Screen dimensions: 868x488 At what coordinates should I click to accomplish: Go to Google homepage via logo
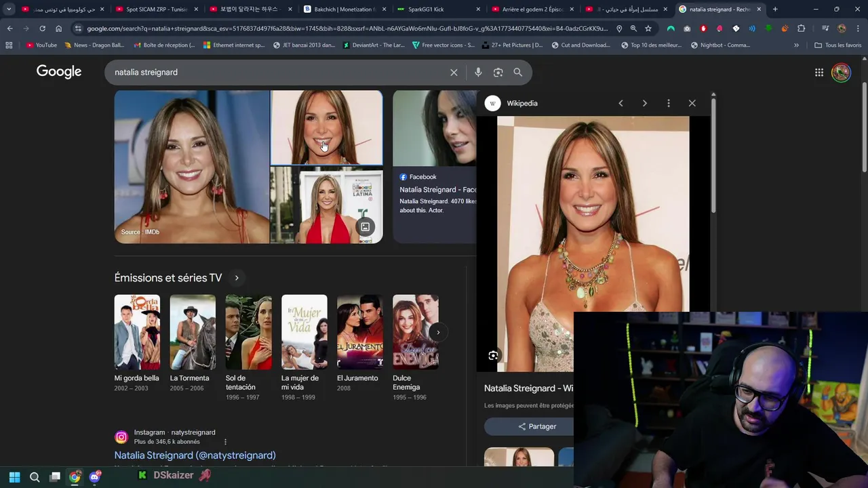coord(59,72)
